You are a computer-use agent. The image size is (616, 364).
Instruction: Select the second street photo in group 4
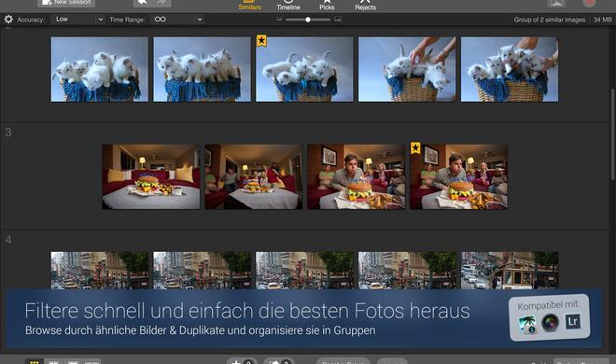coord(202,271)
